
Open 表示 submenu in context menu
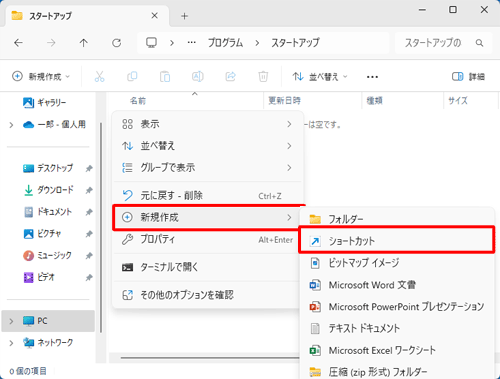point(207,124)
